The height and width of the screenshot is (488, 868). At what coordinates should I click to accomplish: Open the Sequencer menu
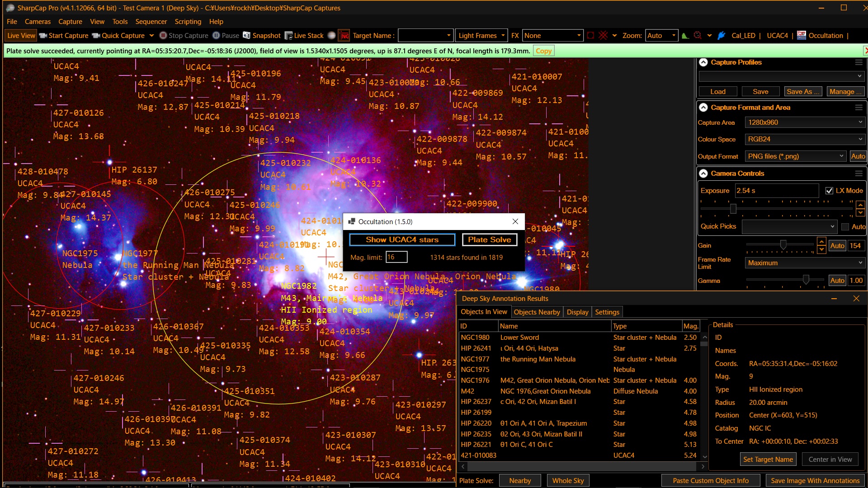click(151, 22)
